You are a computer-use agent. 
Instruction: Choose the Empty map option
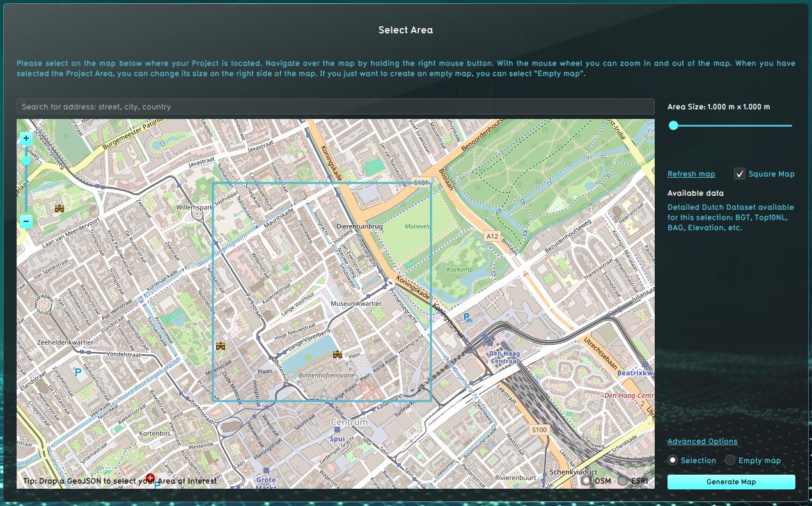pyautogui.click(x=730, y=461)
